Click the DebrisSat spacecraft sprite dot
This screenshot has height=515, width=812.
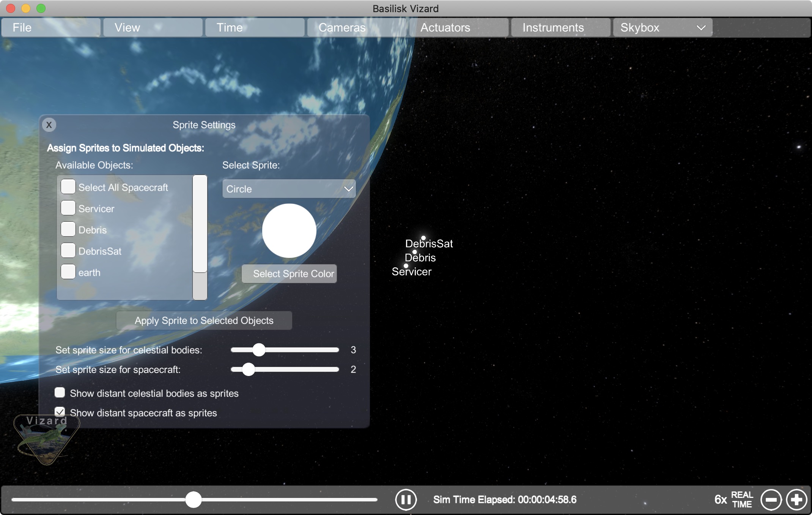423,238
